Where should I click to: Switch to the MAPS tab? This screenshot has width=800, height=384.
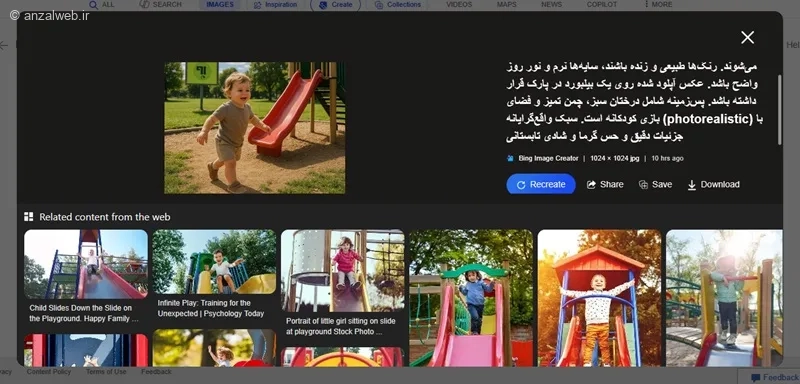(506, 5)
